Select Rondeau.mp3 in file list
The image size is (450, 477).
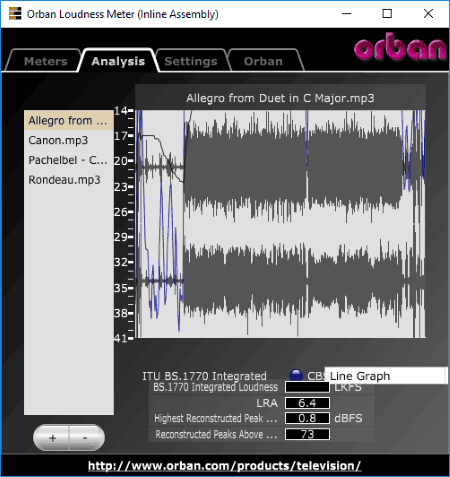click(x=69, y=180)
